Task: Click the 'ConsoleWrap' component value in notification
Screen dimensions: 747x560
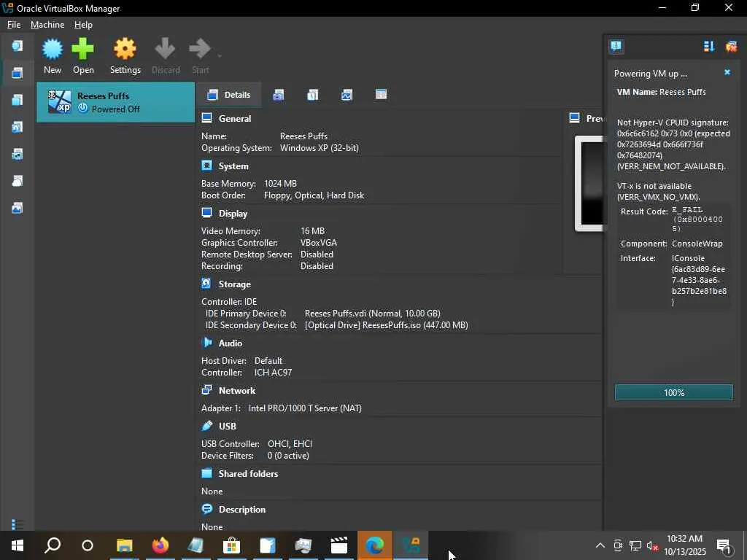Action: pos(697,244)
